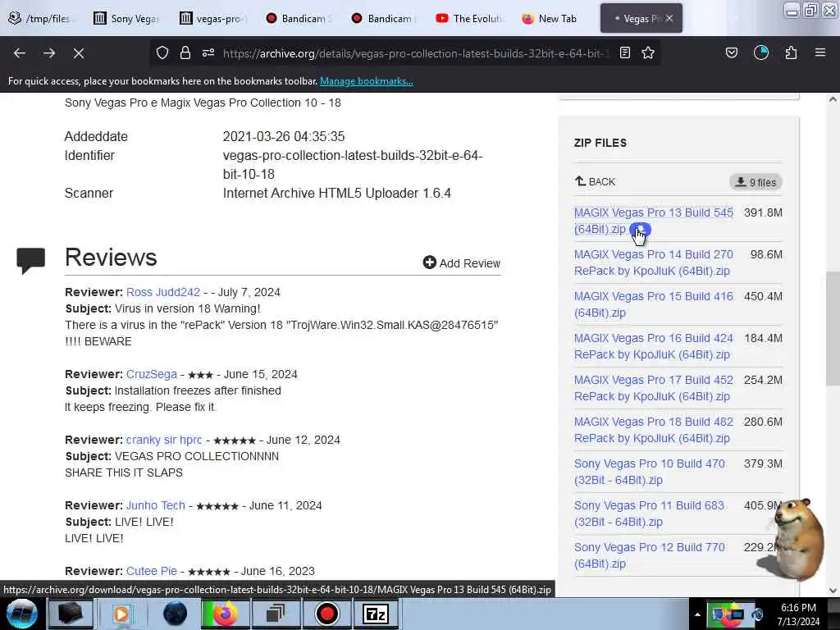The width and height of the screenshot is (840, 630).
Task: Click the taskbar clock showing 6:16 PM
Action: pos(798,614)
